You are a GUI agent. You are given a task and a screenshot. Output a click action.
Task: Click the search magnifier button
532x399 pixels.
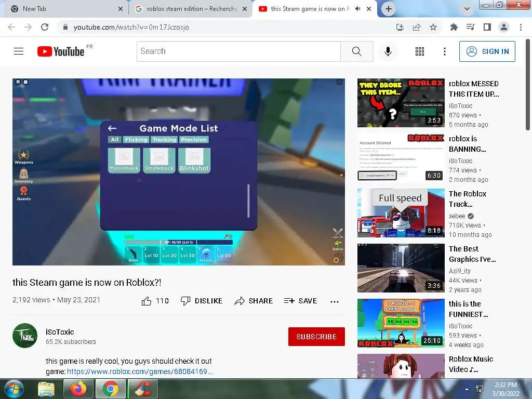[356, 51]
